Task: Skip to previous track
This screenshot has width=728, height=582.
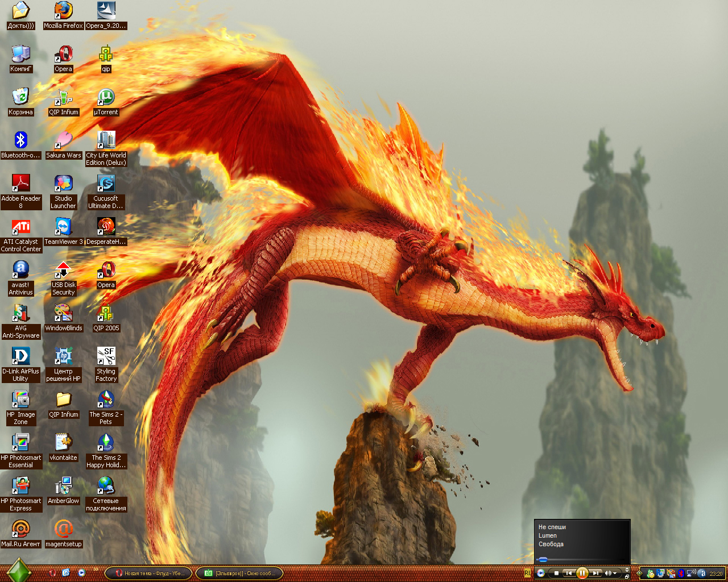Action: point(569,573)
